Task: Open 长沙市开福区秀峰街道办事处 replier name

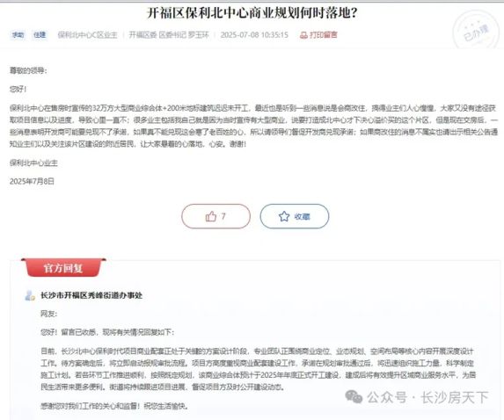Action: click(91, 295)
